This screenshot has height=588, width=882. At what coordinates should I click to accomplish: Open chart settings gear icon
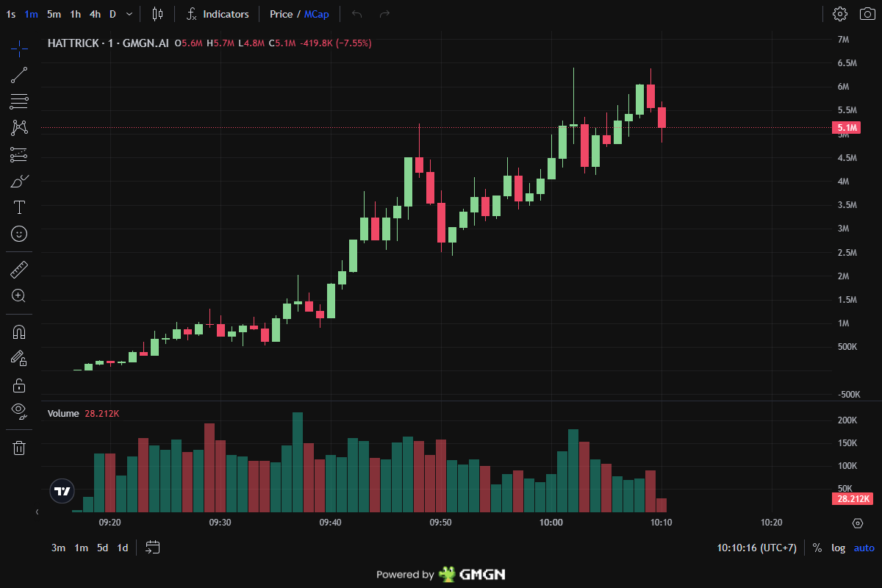tap(839, 14)
